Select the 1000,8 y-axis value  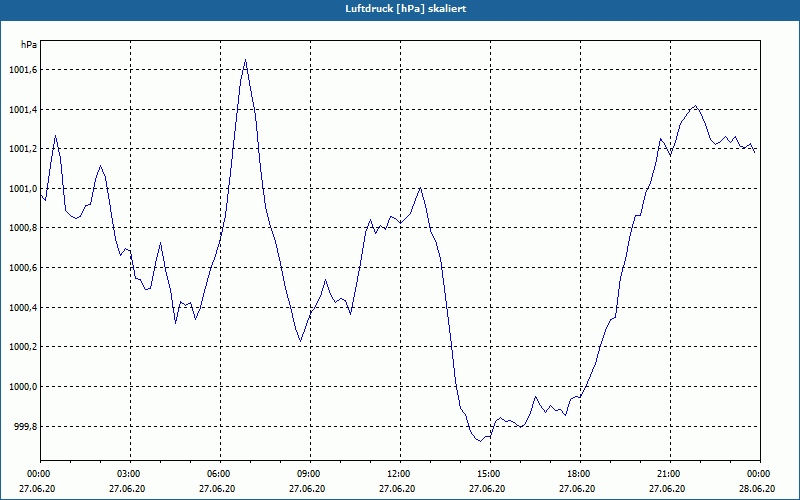22,228
